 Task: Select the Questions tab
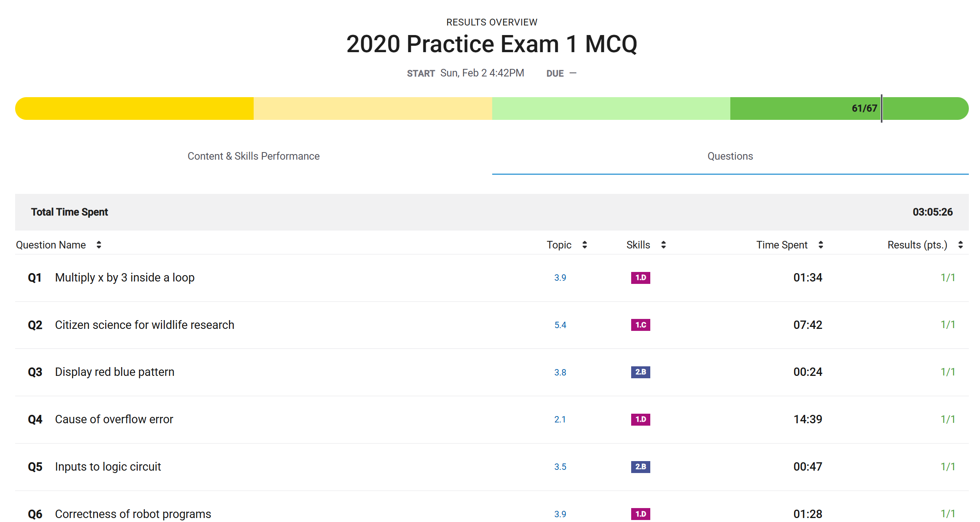[730, 156]
